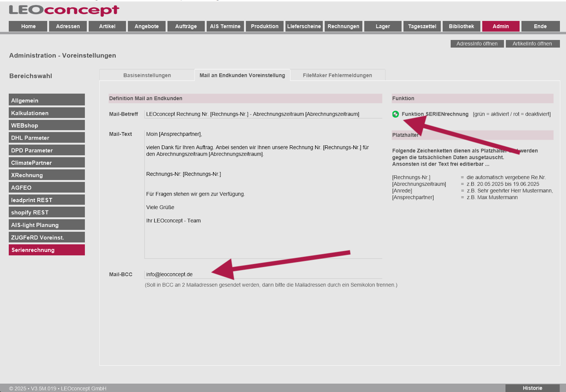Click into the Mail-Text body field
Viewport: 566px width, 392px height.
pyautogui.click(x=263, y=194)
